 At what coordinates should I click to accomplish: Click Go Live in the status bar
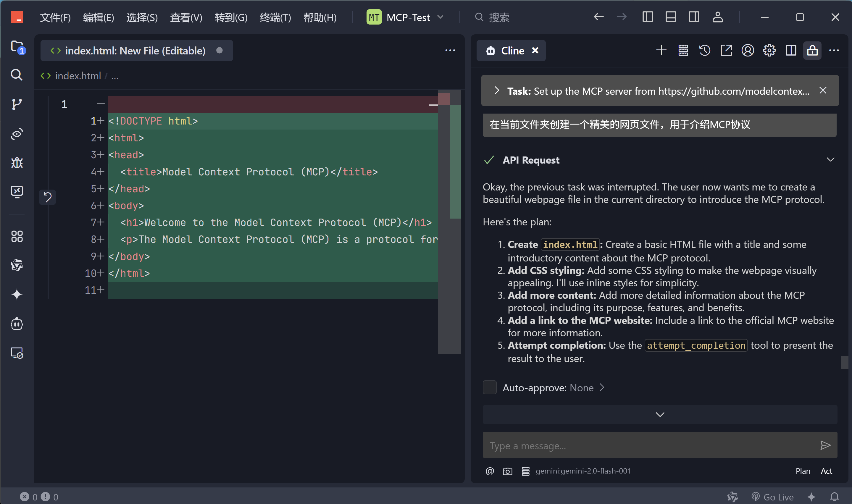tap(772, 497)
